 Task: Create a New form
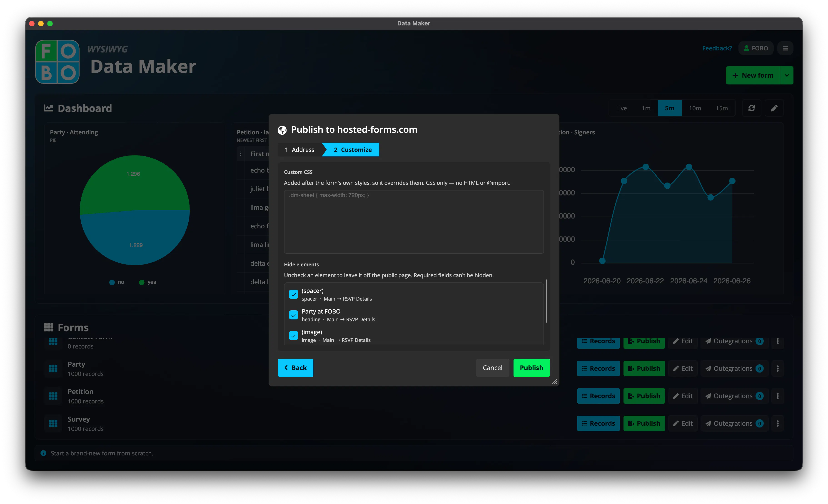pyautogui.click(x=753, y=75)
